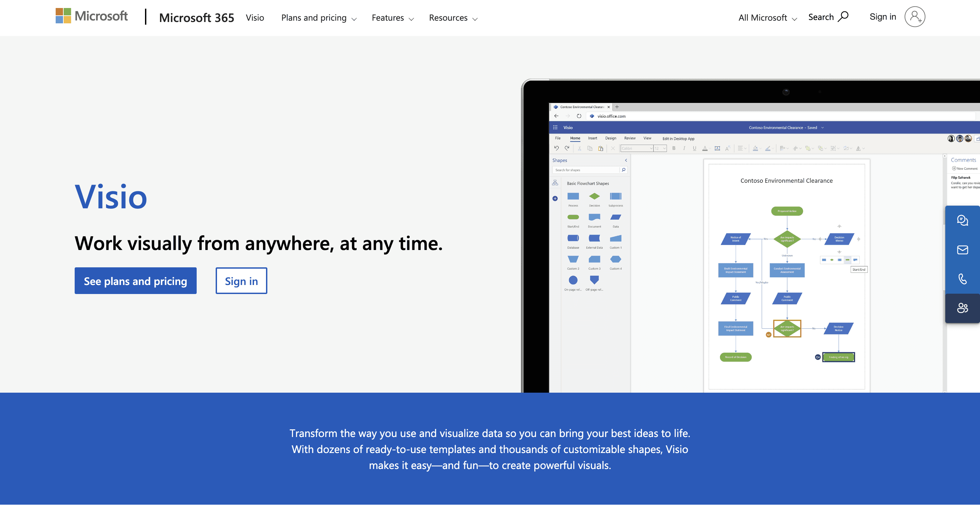Open the Resources dropdown menu

(x=453, y=18)
